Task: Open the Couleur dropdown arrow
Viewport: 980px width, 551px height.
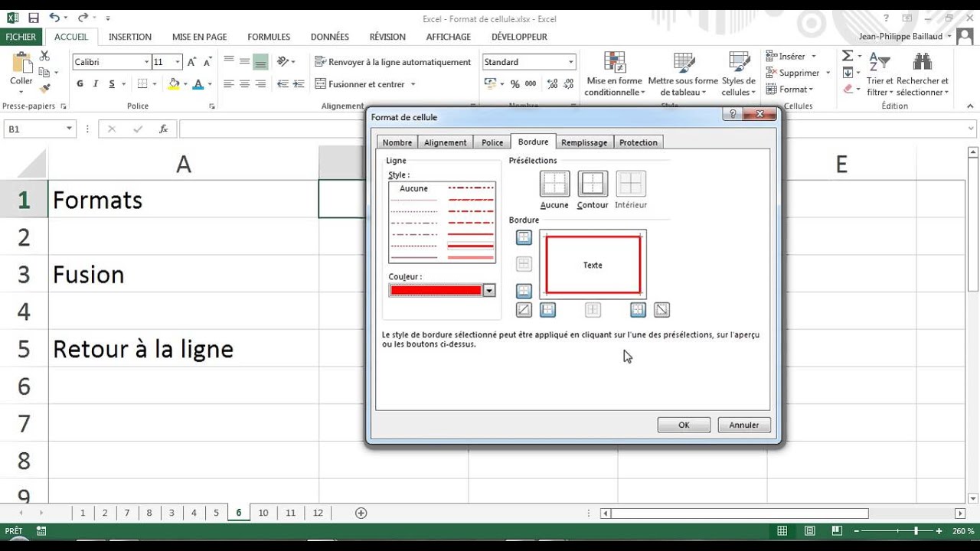Action: pyautogui.click(x=489, y=290)
